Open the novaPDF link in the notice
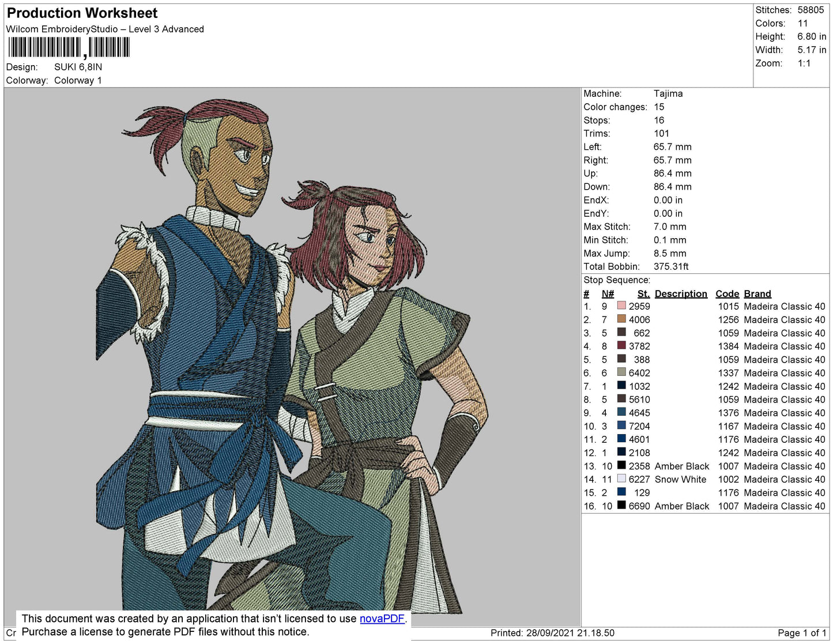The height and width of the screenshot is (644, 833). click(382, 619)
